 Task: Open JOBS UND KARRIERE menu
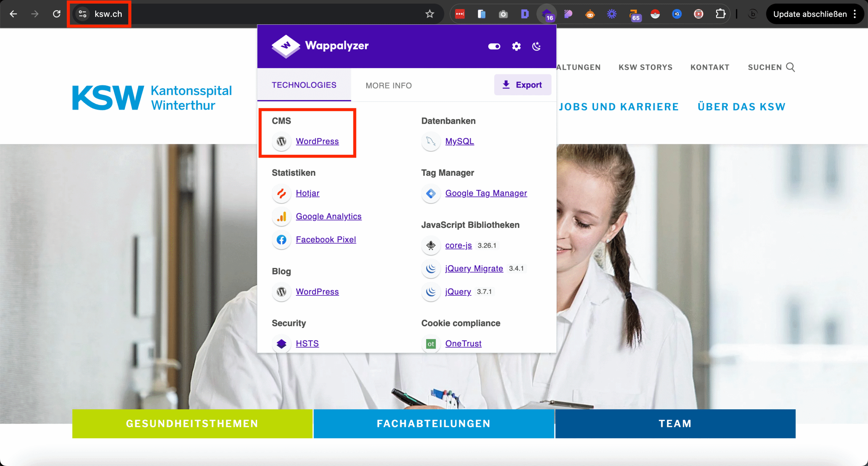(619, 106)
